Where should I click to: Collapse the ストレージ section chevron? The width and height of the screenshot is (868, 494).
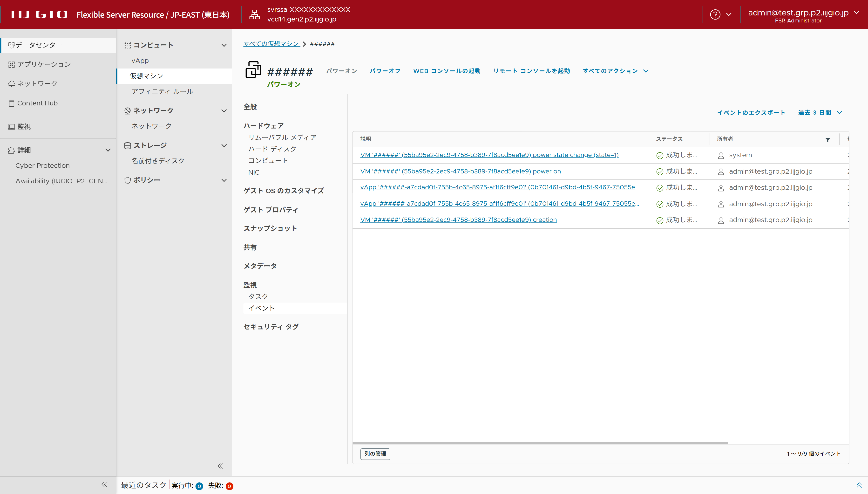point(224,145)
